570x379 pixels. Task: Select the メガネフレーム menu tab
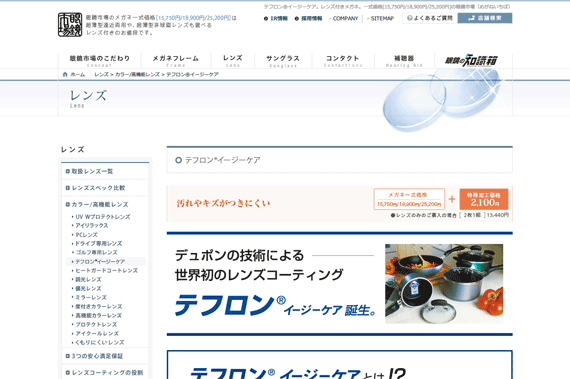coord(176,60)
